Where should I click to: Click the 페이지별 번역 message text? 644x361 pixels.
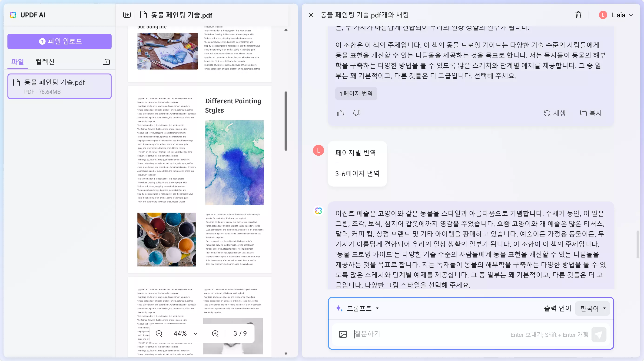355,153
